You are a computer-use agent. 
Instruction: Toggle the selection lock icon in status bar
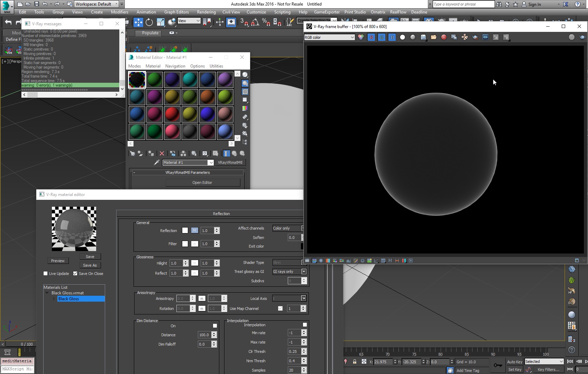pyautogui.click(x=355, y=362)
